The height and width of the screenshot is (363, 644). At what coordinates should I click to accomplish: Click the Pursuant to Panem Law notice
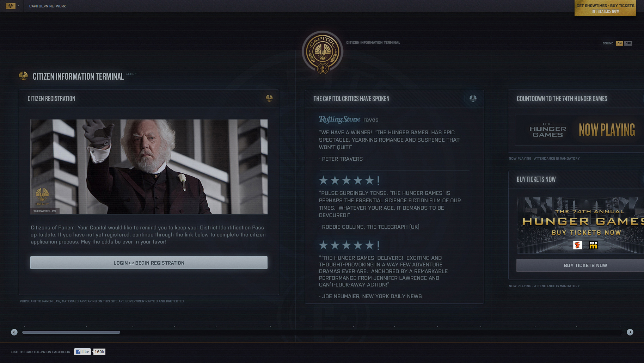coord(102,301)
